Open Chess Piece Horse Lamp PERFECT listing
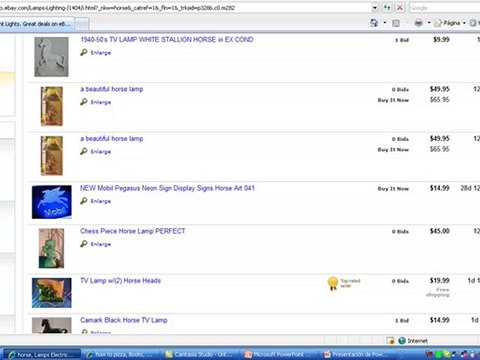 133,231
